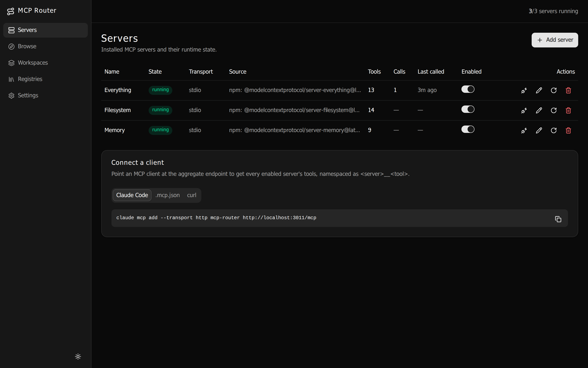This screenshot has width=588, height=368.
Task: Restart the Memory server
Action: click(x=554, y=130)
